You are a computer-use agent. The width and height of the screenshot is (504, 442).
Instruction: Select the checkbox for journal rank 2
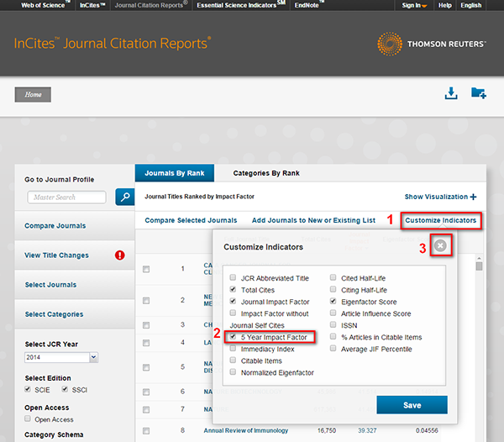tap(146, 301)
